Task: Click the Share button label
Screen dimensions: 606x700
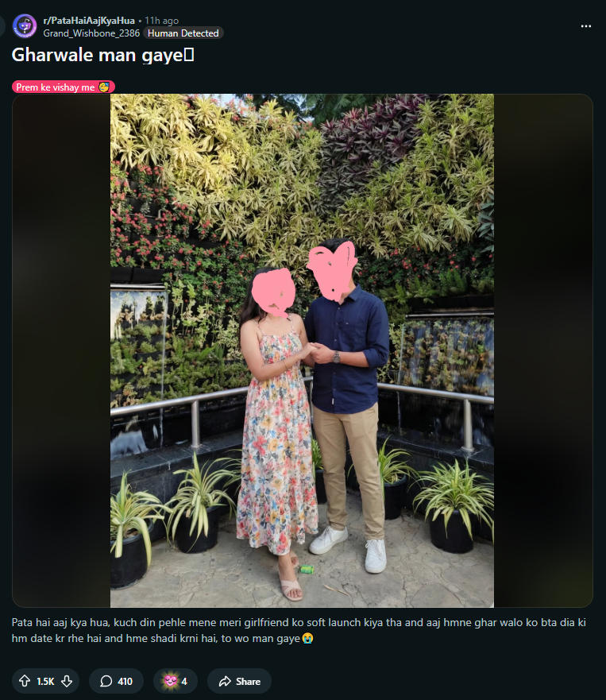Action: pos(248,681)
